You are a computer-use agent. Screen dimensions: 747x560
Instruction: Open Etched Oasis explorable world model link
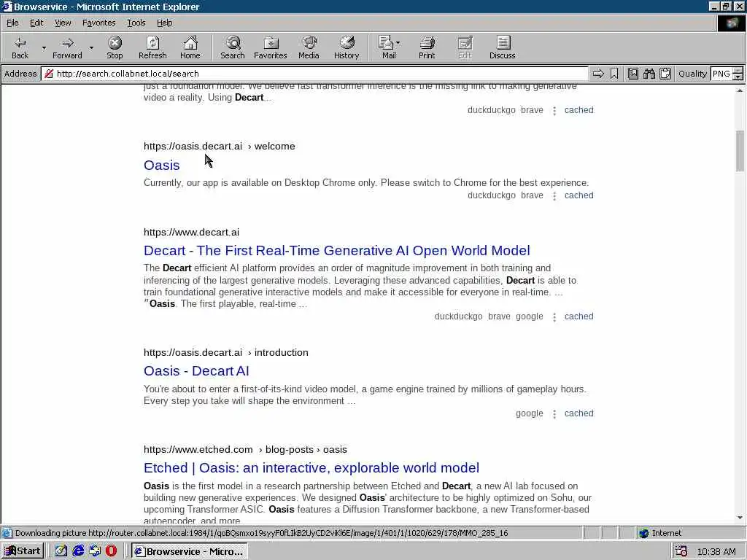(x=311, y=467)
